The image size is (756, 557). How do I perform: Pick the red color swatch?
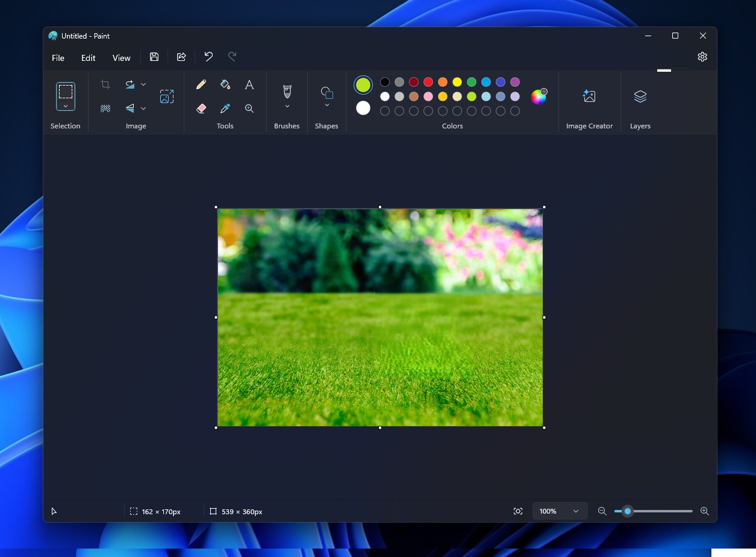click(x=428, y=82)
